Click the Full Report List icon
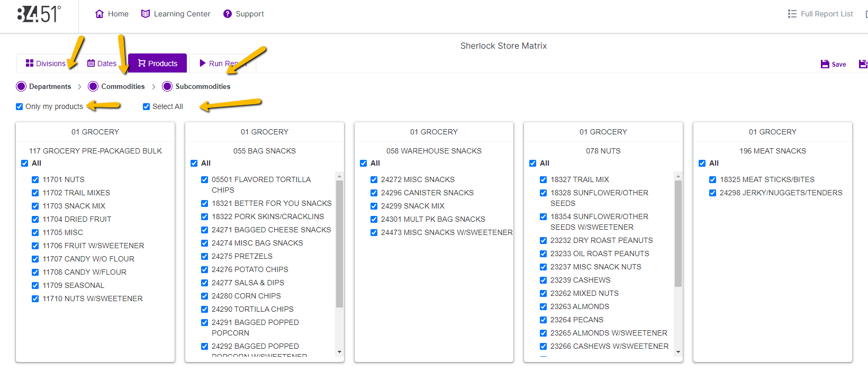 [792, 14]
